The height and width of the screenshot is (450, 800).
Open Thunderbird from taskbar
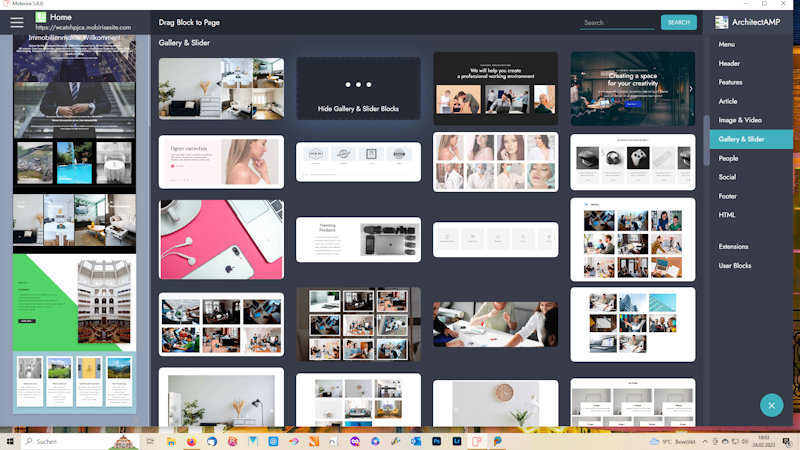pyautogui.click(x=211, y=441)
